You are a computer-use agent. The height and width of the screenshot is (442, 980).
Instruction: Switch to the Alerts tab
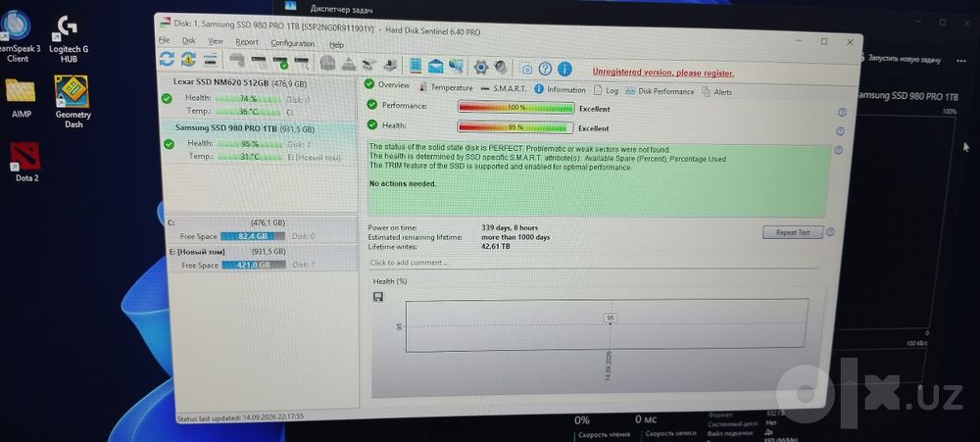tap(717, 92)
